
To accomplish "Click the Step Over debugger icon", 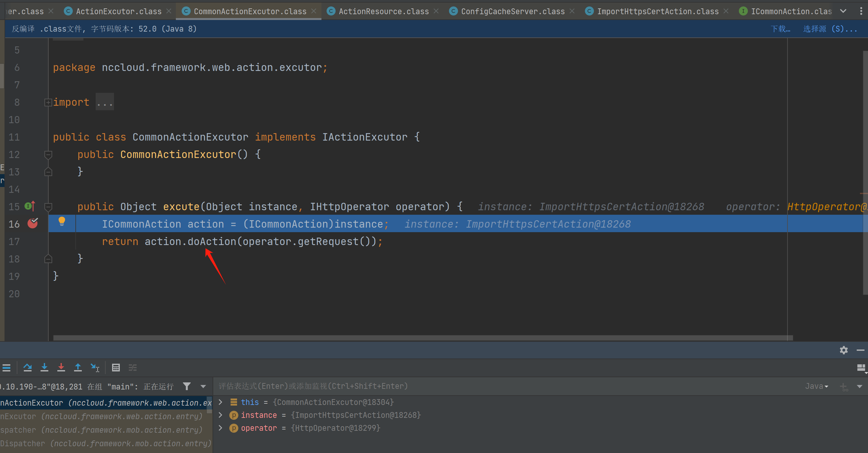I will 28,367.
